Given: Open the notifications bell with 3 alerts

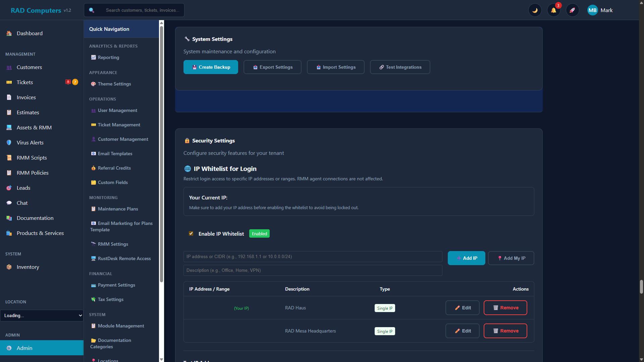Looking at the screenshot, I should (x=553, y=10).
